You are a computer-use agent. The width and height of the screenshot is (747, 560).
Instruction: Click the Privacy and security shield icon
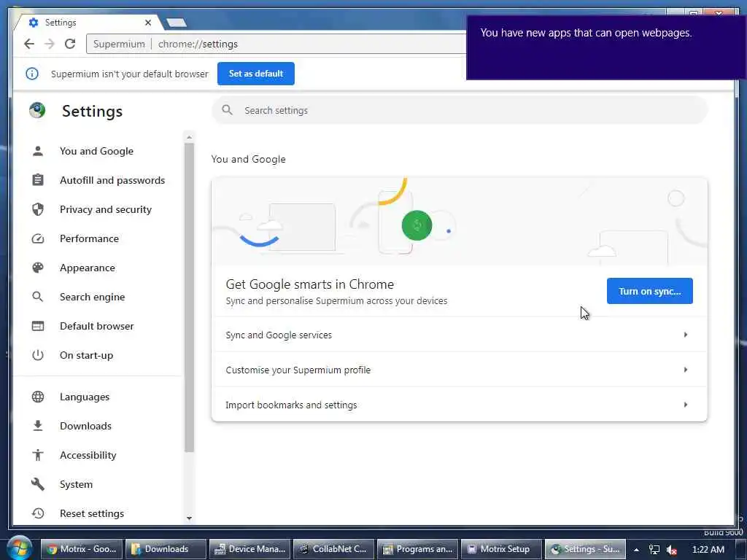[38, 209]
